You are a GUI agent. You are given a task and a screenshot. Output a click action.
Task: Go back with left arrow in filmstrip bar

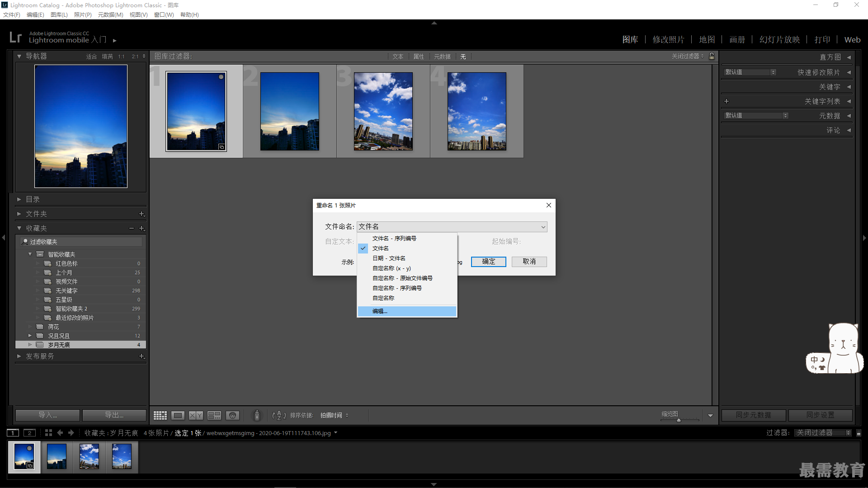tap(60, 433)
